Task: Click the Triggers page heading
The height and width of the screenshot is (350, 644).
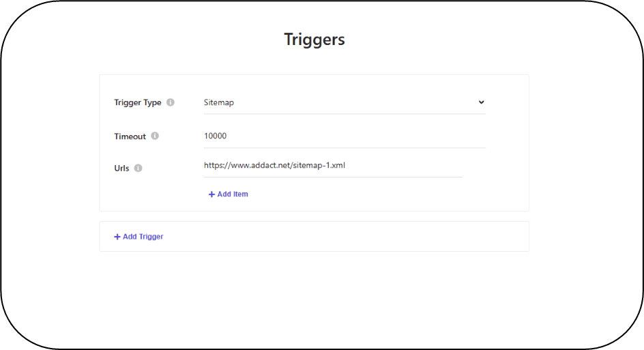Action: coord(314,40)
